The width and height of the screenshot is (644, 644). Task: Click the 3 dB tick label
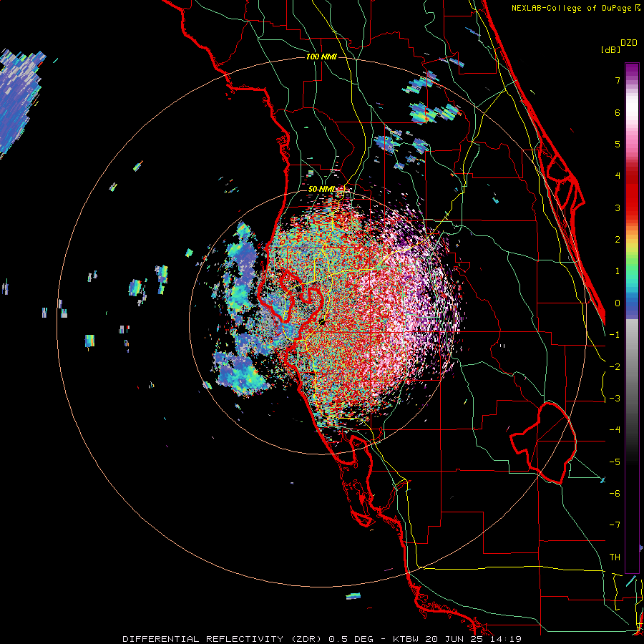tap(618, 208)
